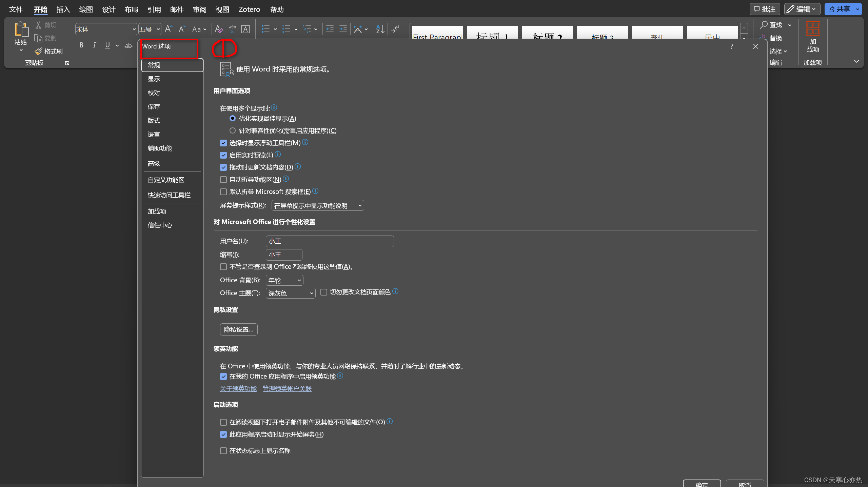Click the 隐私设置... button
Image resolution: width=868 pixels, height=487 pixels.
coord(239,329)
